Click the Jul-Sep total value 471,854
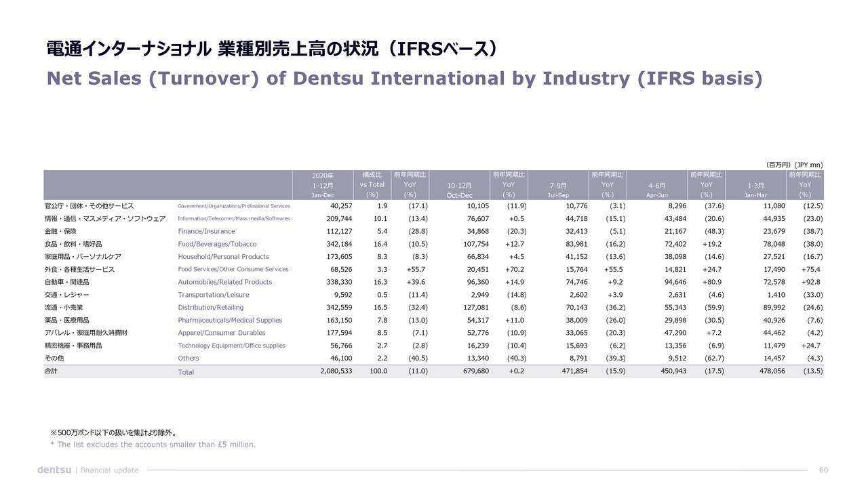Image resolution: width=868 pixels, height=488 pixels. [x=574, y=371]
